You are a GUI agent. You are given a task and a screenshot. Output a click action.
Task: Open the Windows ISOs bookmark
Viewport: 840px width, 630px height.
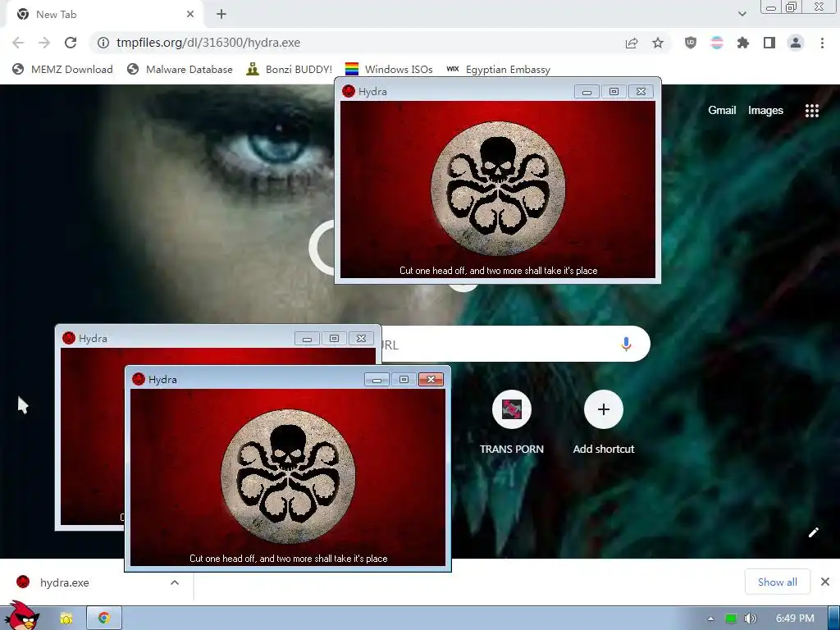tap(389, 69)
